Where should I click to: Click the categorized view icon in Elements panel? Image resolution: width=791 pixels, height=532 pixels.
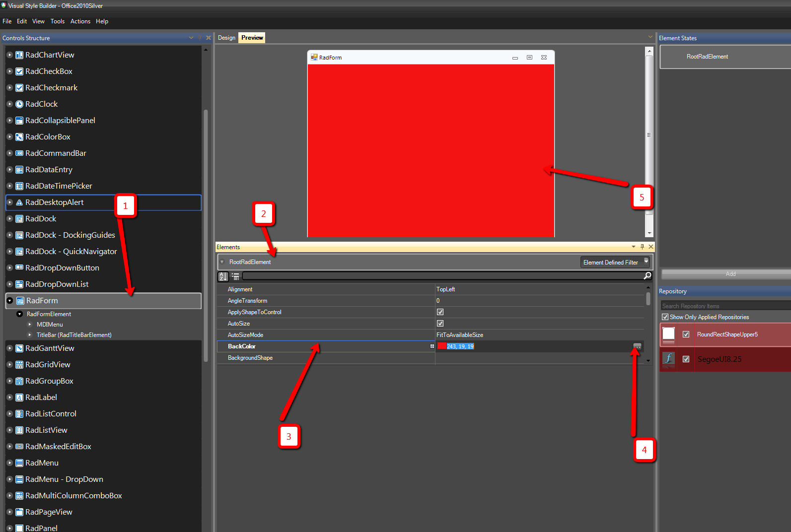click(x=235, y=276)
